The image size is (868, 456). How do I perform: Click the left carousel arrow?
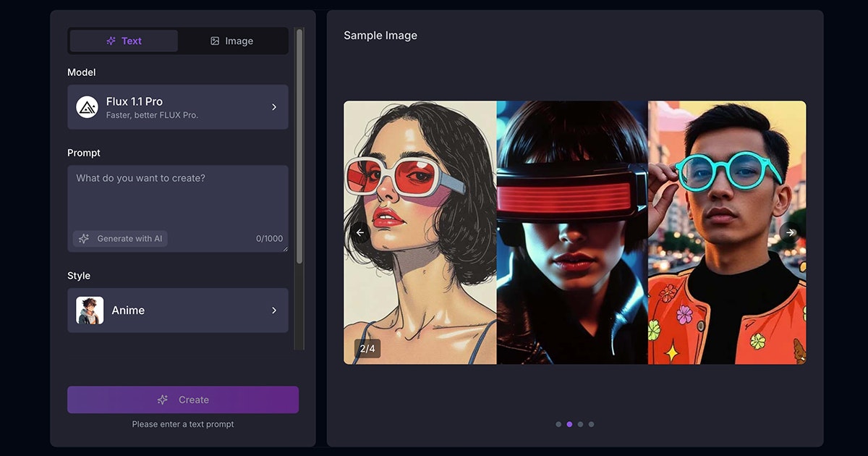359,232
